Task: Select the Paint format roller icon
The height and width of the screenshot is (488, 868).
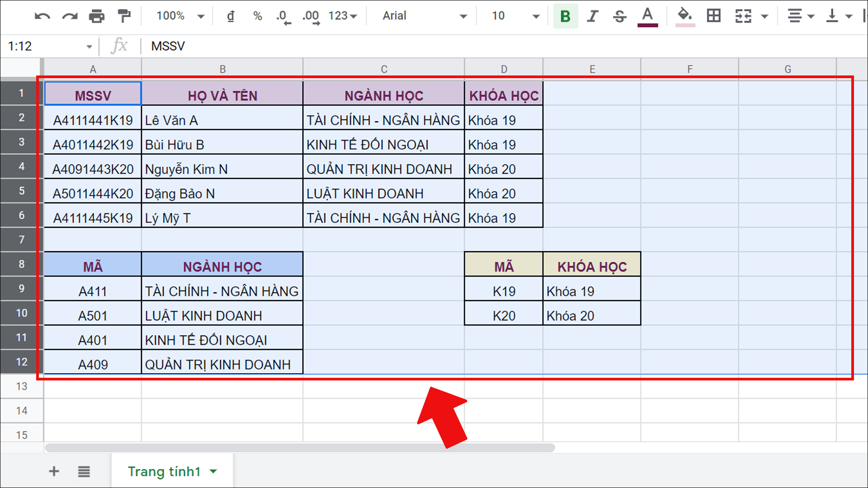Action: coord(123,16)
